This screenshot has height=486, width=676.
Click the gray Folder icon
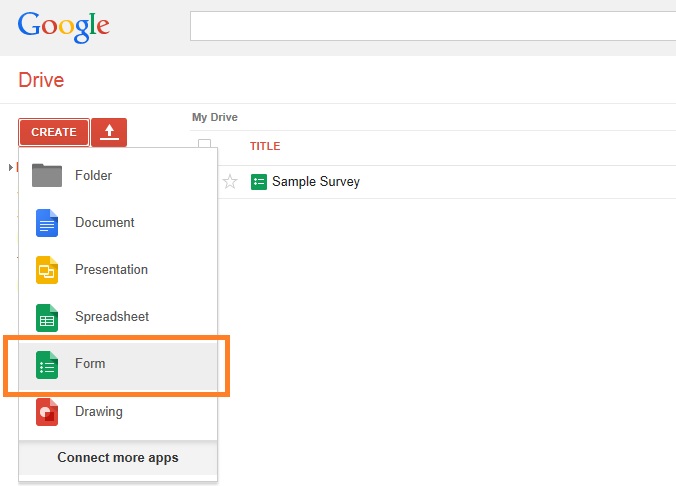tap(47, 175)
